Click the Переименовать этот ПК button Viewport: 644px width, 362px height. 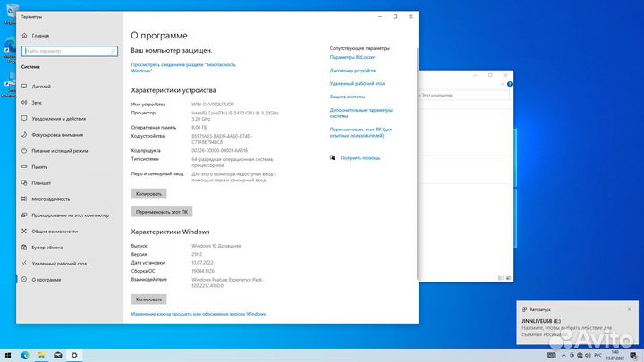coord(162,212)
